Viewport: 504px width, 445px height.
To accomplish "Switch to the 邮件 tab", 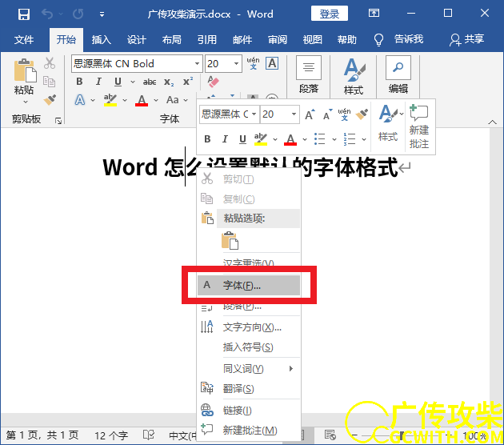I will 242,39.
